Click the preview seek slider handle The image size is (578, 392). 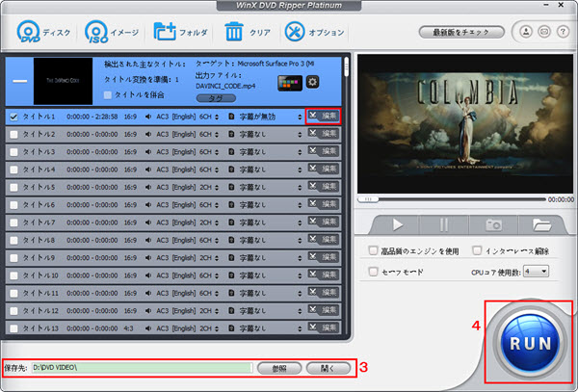point(368,199)
